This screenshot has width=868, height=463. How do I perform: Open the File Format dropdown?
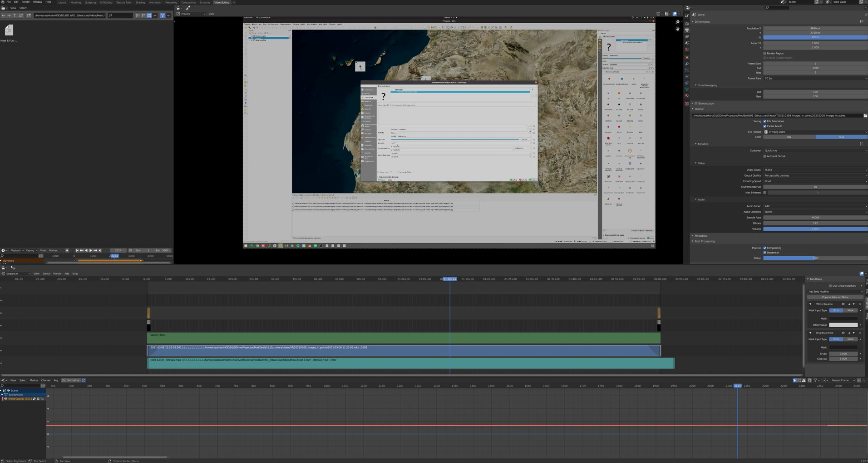click(815, 132)
